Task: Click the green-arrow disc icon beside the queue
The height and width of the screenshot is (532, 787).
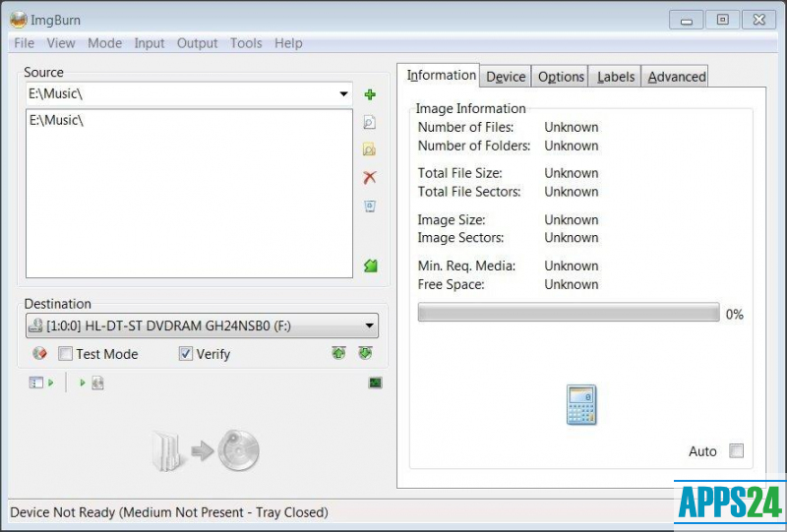Action: point(92,384)
